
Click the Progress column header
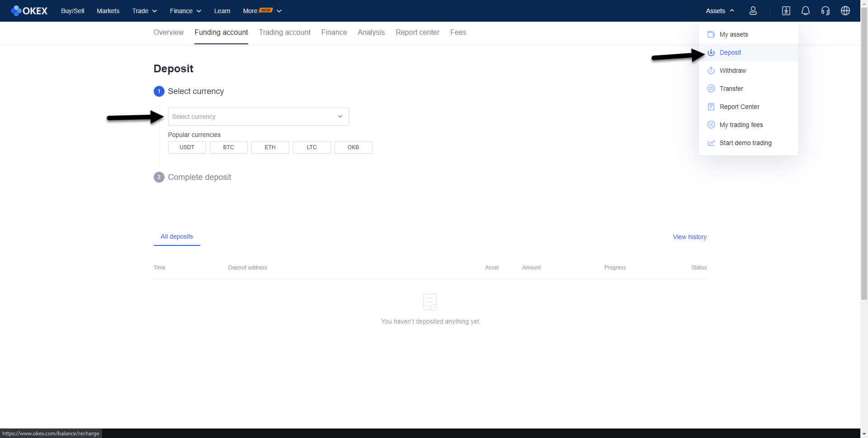pyautogui.click(x=615, y=268)
